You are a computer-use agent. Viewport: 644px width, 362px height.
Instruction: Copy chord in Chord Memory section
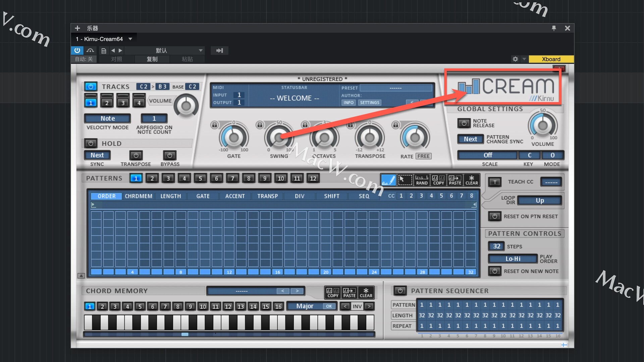(x=333, y=293)
